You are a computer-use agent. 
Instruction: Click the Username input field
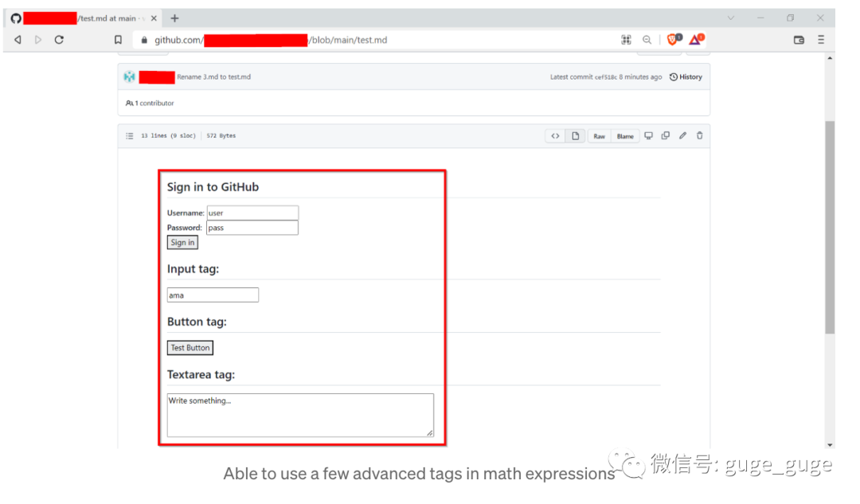pyautogui.click(x=252, y=213)
